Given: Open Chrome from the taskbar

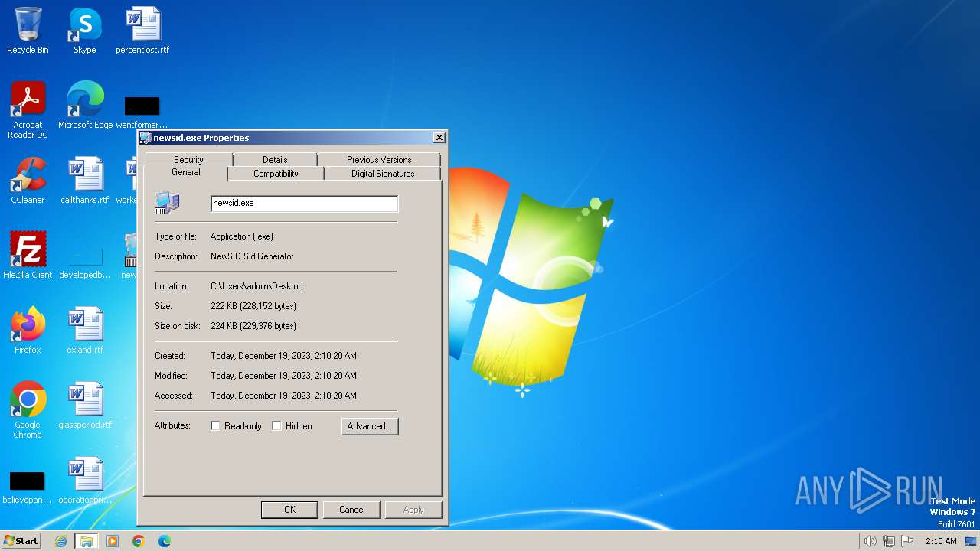Looking at the screenshot, I should pyautogui.click(x=139, y=541).
